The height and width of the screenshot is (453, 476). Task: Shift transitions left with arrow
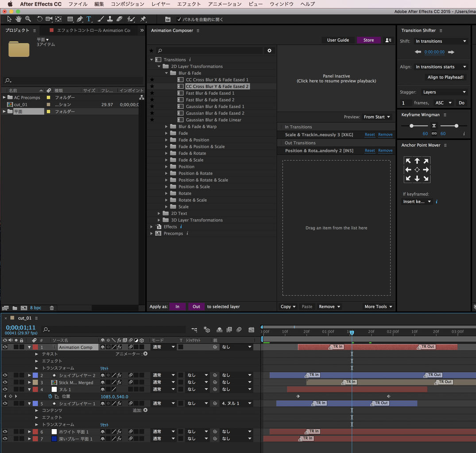click(418, 52)
